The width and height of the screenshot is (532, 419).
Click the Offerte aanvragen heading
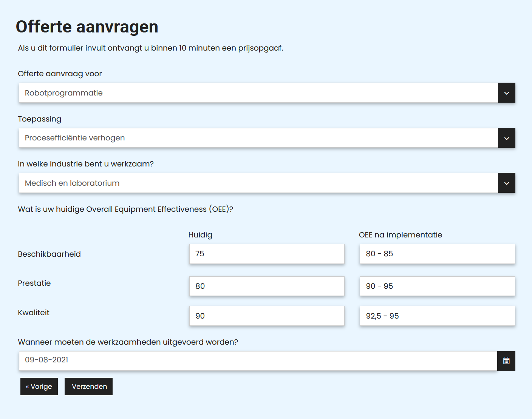87,26
